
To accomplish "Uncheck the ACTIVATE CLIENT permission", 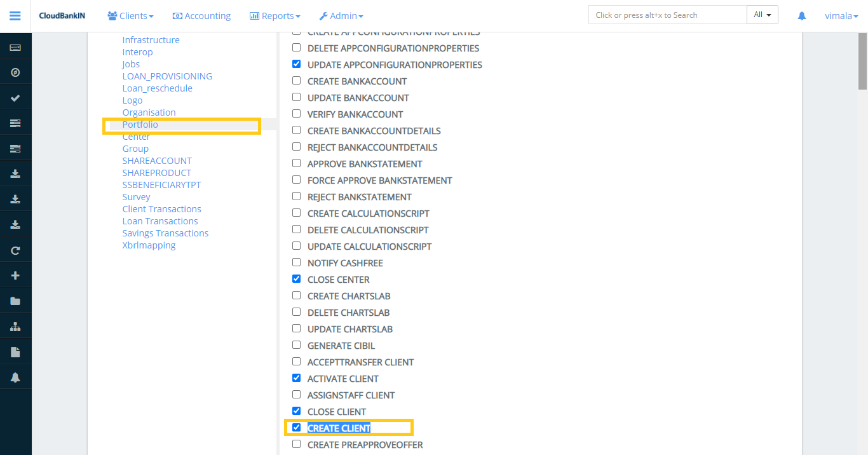I will (x=296, y=377).
